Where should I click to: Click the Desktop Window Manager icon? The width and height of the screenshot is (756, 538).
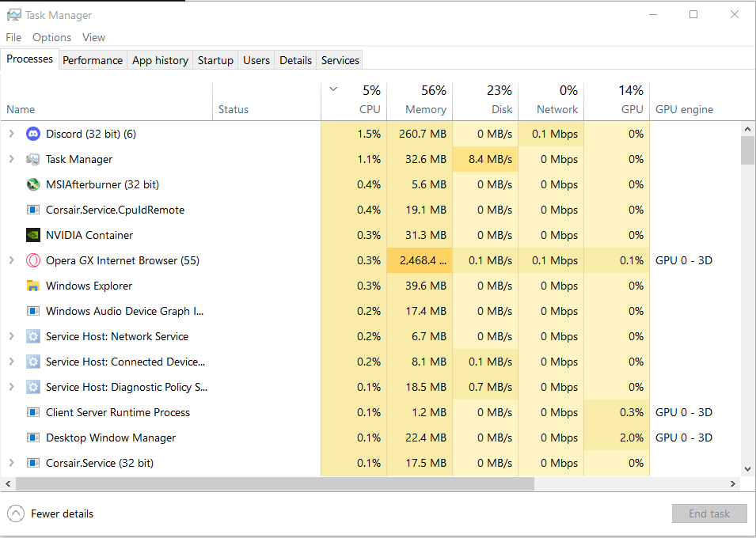tap(32, 438)
